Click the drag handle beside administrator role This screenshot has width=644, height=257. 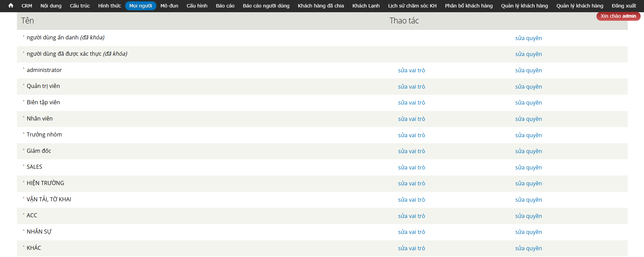23,69
